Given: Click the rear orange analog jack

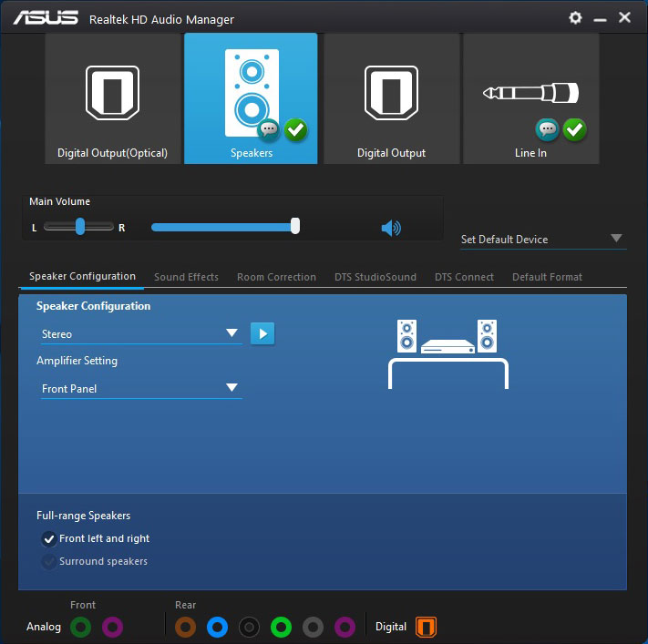Looking at the screenshot, I should click(185, 627).
